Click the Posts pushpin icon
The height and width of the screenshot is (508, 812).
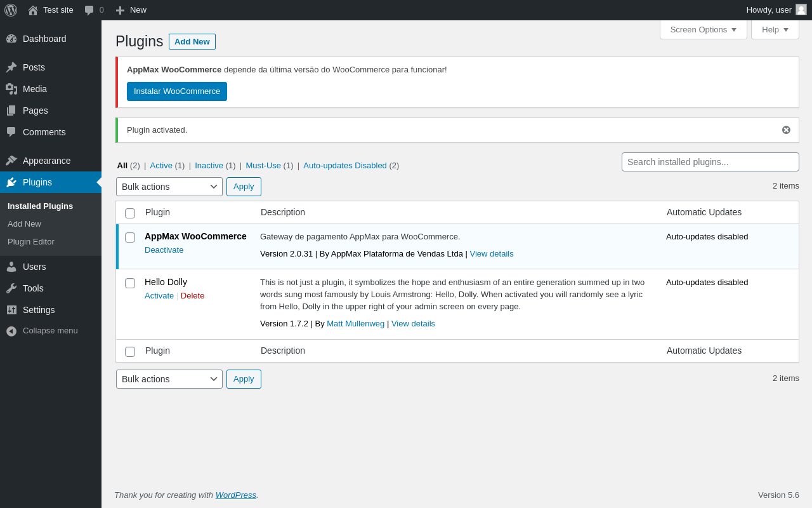[11, 67]
